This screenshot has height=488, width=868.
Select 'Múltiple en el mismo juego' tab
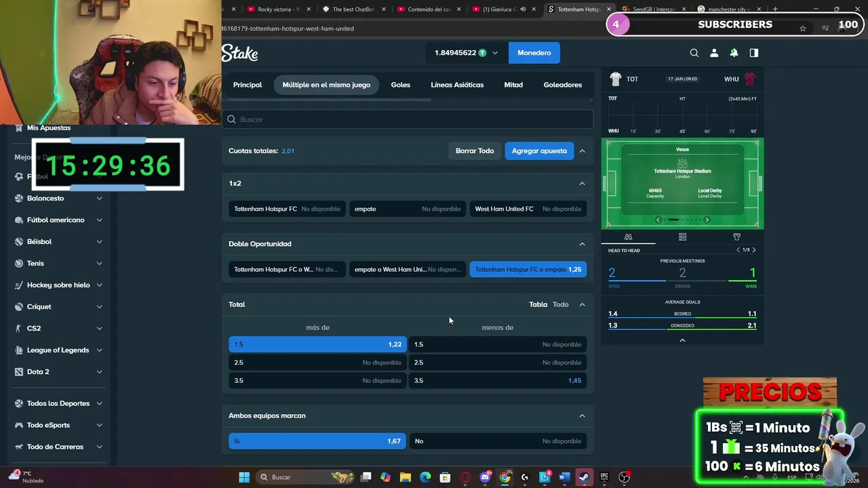pyautogui.click(x=326, y=85)
